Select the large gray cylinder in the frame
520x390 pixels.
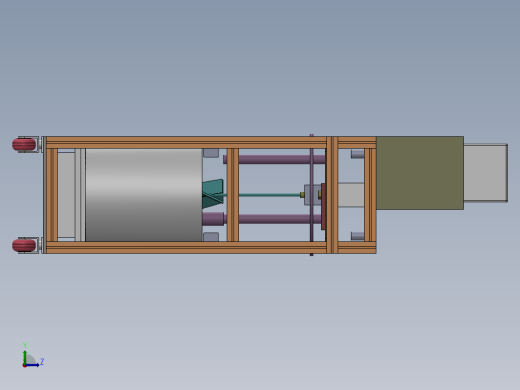144,195
